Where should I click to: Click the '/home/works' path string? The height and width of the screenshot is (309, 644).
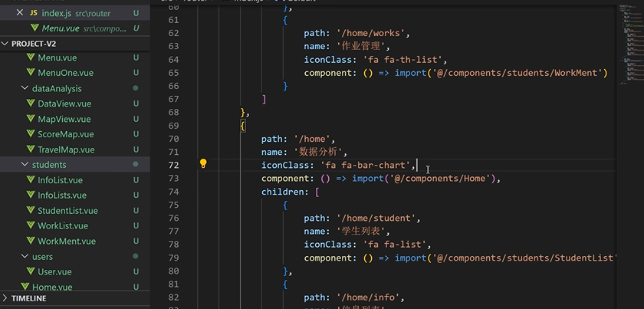tap(371, 33)
